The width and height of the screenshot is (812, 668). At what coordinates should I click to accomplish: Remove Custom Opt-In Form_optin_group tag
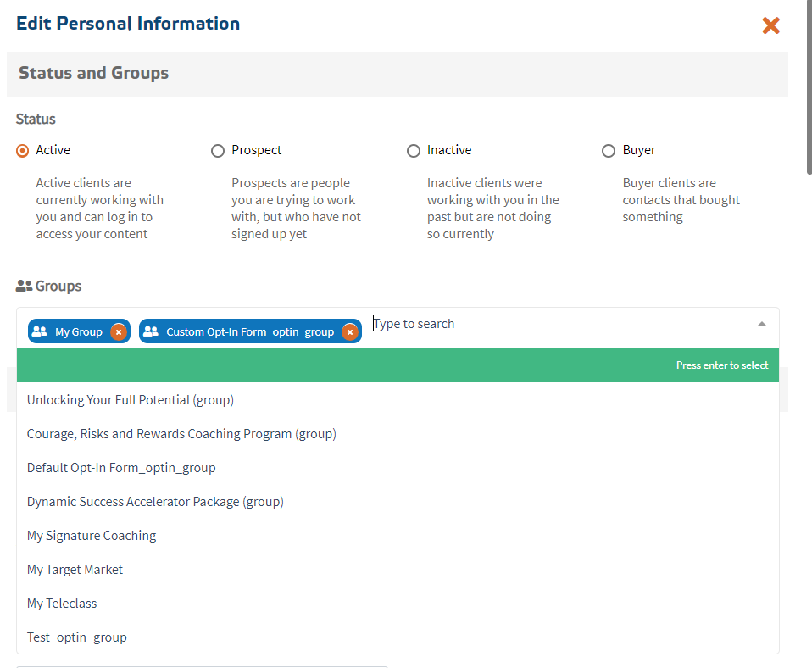pyautogui.click(x=349, y=331)
